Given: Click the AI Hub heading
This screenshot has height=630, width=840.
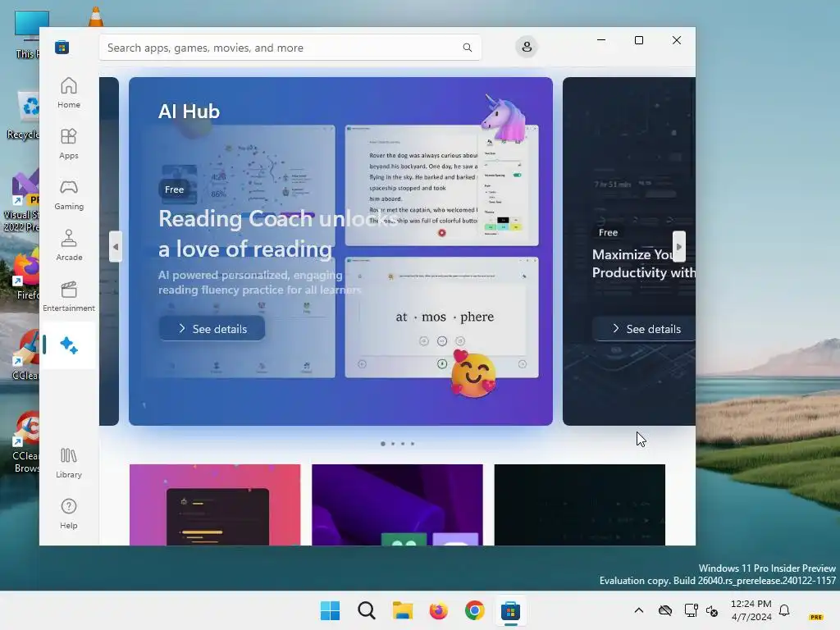Looking at the screenshot, I should point(189,112).
